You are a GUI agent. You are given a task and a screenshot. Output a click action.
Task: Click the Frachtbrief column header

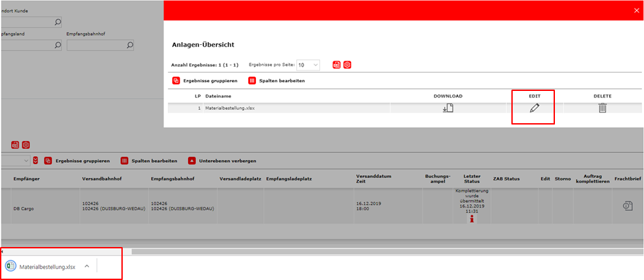coord(628,179)
